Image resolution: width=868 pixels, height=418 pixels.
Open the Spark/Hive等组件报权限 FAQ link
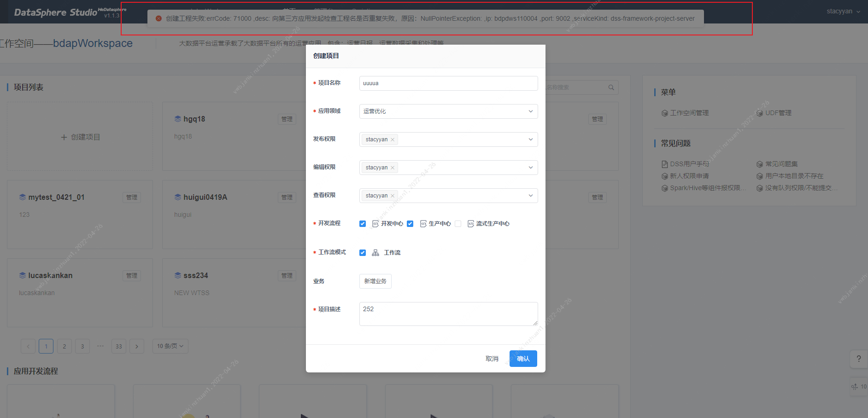(708, 188)
